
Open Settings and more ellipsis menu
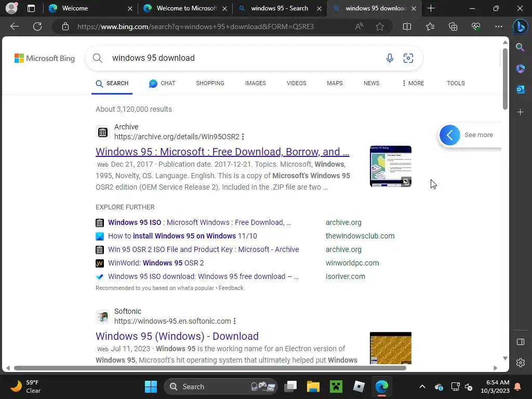498,26
